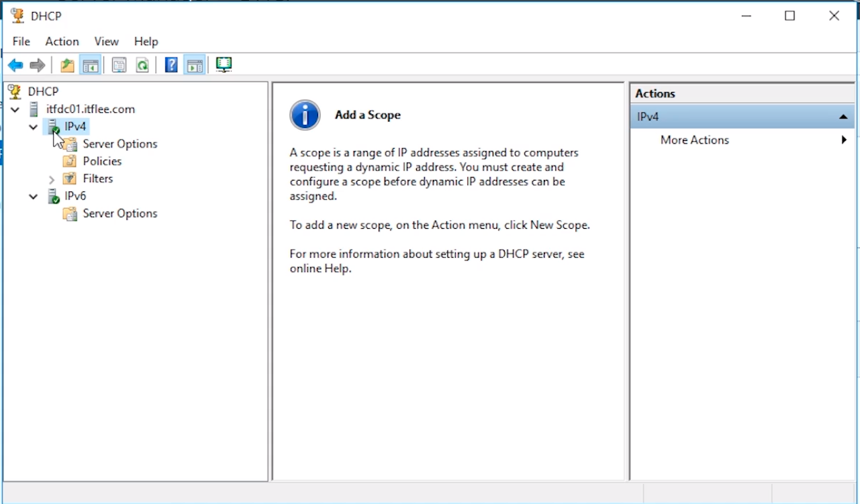Screen dimensions: 860x504
Task: Click the green monitor toolbar icon
Action: click(224, 65)
